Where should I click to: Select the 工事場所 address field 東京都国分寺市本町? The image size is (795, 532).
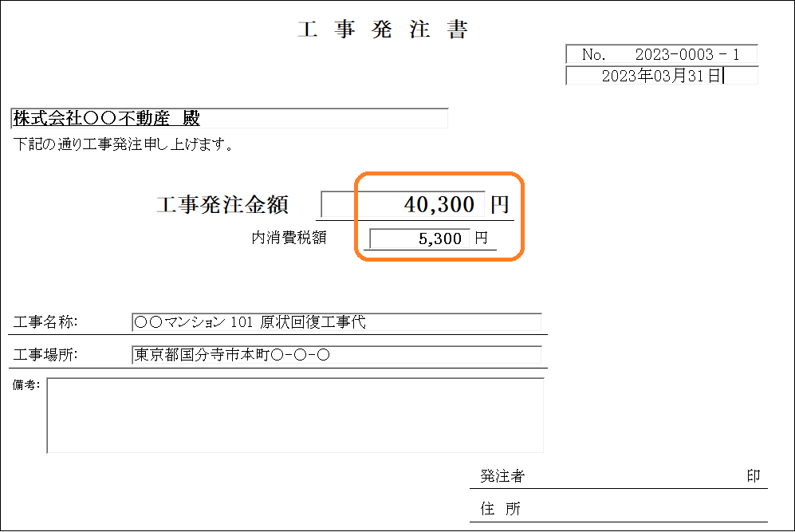click(336, 355)
